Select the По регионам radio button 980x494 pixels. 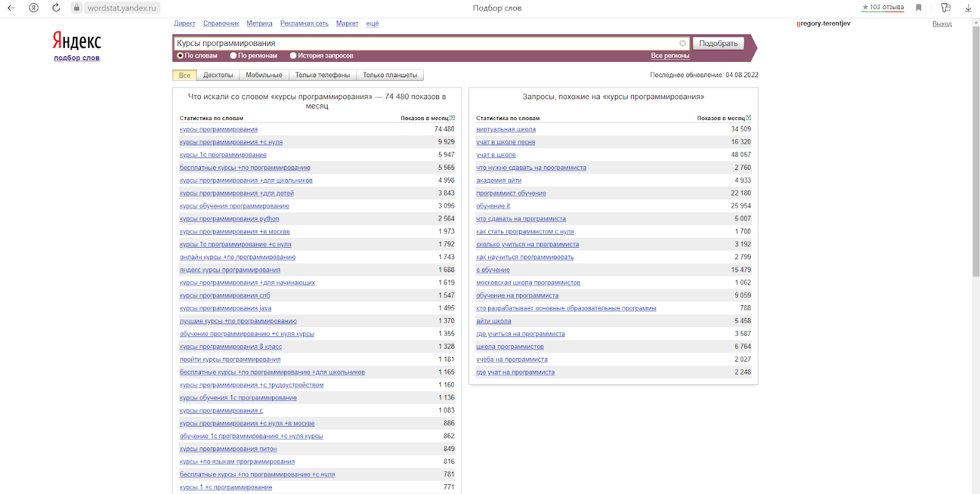click(233, 56)
